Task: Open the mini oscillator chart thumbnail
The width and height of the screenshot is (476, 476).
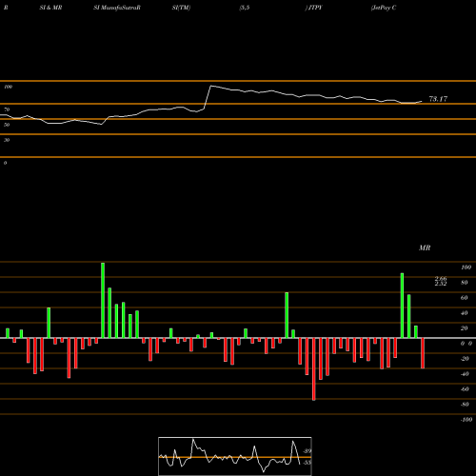Action: pos(235,456)
